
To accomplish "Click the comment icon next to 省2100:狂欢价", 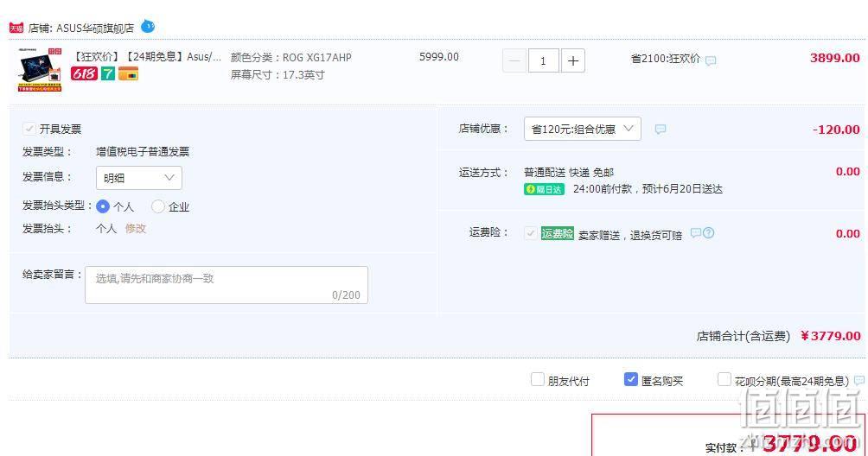I will [711, 60].
